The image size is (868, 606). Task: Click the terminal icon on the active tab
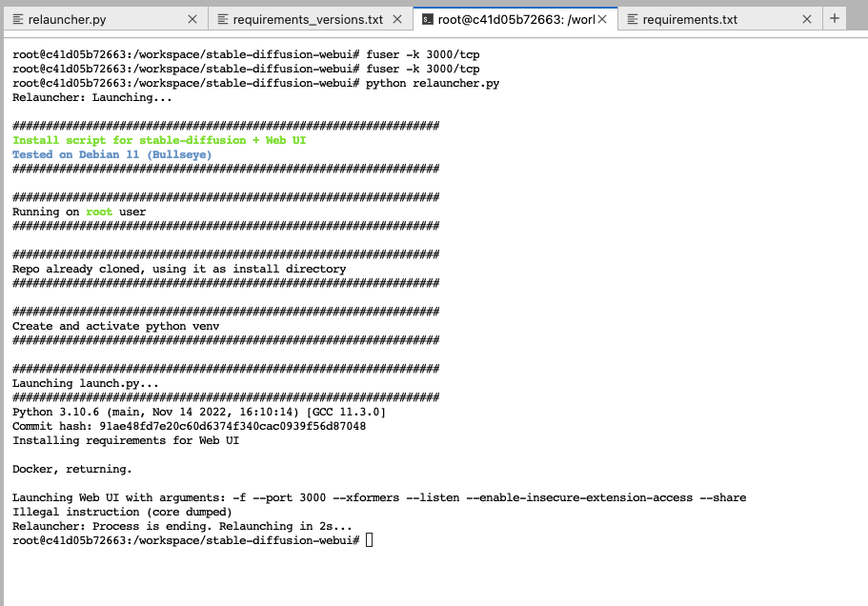pyautogui.click(x=430, y=18)
